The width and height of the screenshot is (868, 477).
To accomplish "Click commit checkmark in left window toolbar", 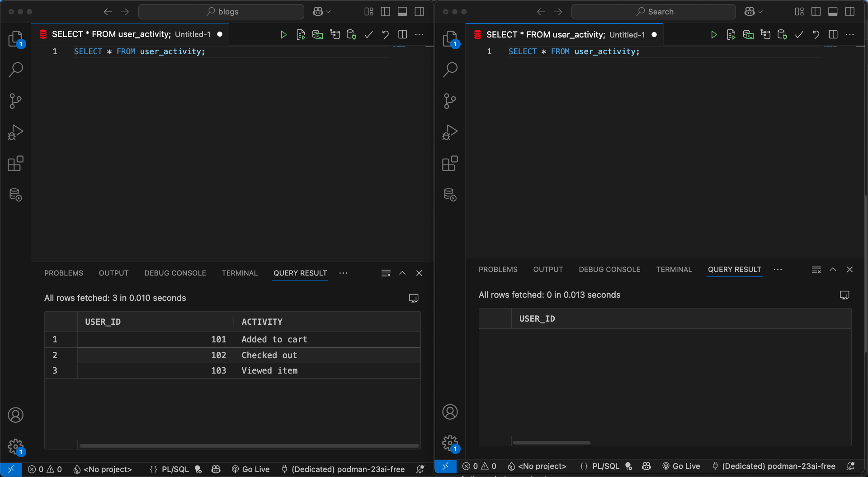I will 368,35.
